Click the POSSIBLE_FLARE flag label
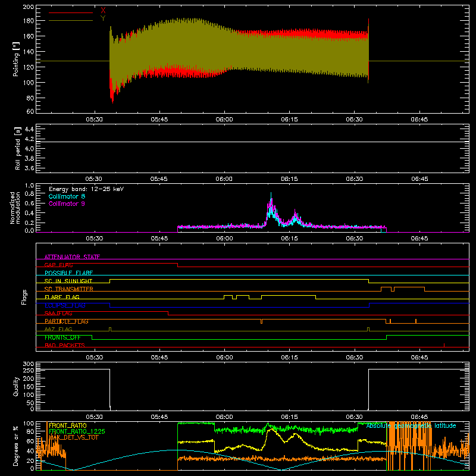The height and width of the screenshot is (476, 476). (x=68, y=273)
